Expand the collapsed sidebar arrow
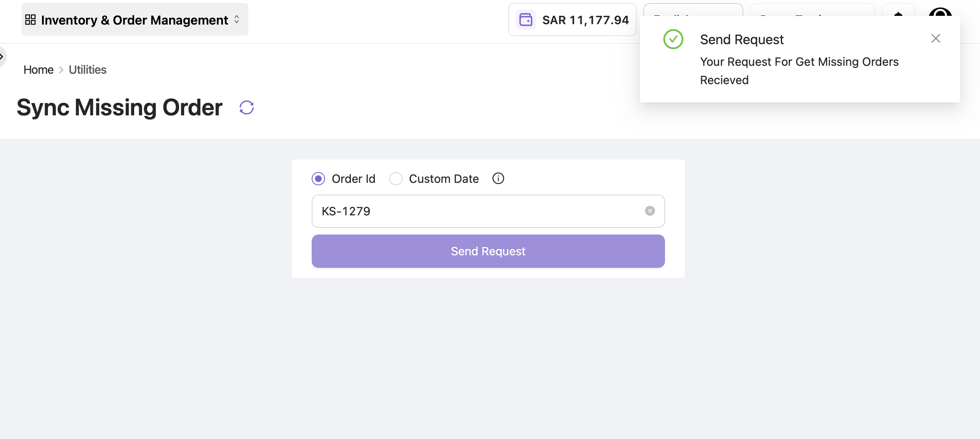This screenshot has height=439, width=980. (2, 56)
